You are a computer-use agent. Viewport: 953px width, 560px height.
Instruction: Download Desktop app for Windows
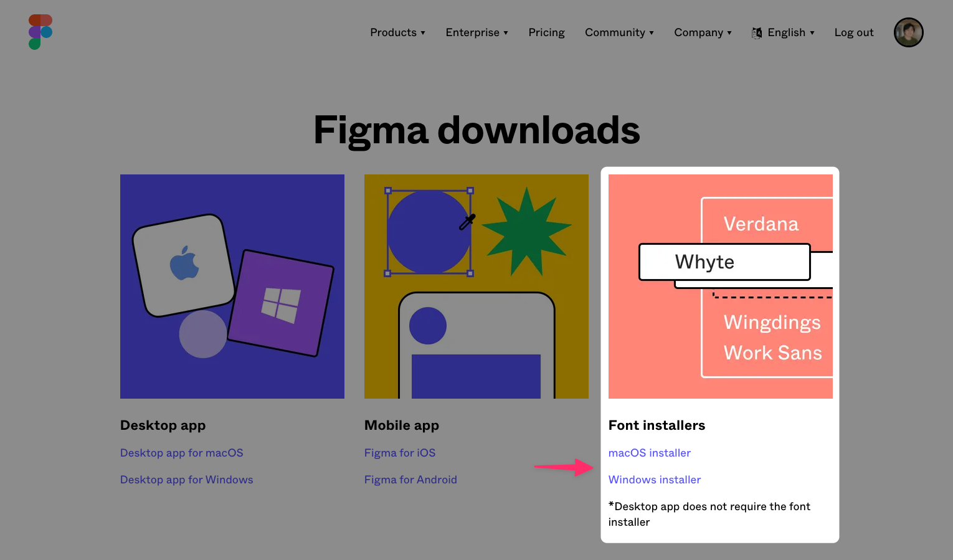(186, 480)
